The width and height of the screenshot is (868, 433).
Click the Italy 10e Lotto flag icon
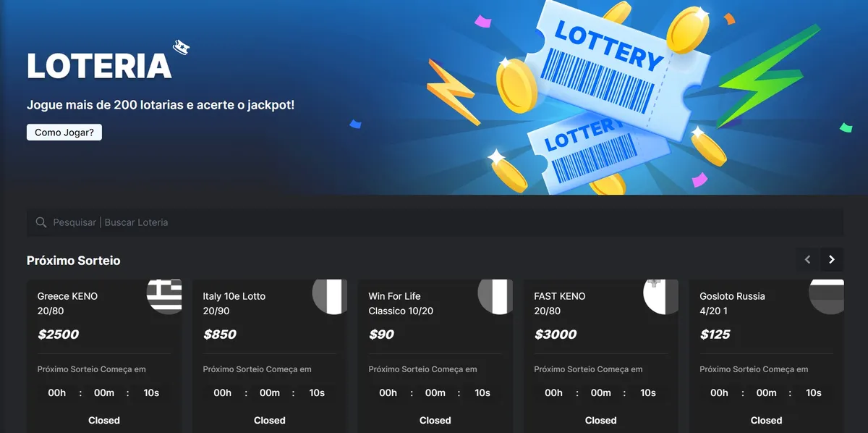[330, 296]
